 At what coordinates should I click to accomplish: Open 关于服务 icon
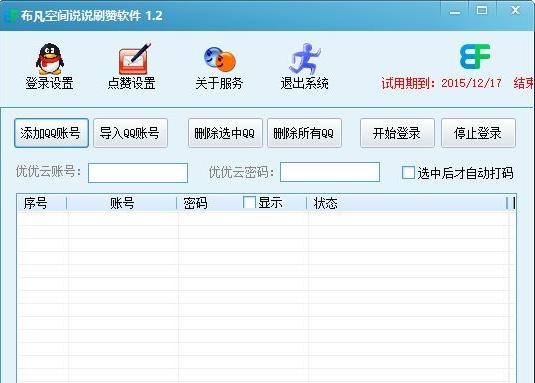coord(220,60)
